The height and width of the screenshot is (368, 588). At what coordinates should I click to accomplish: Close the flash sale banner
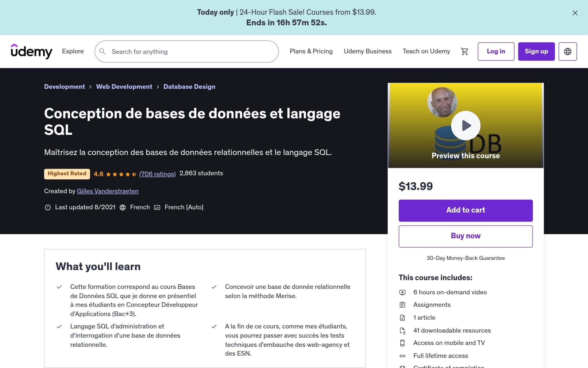575,13
